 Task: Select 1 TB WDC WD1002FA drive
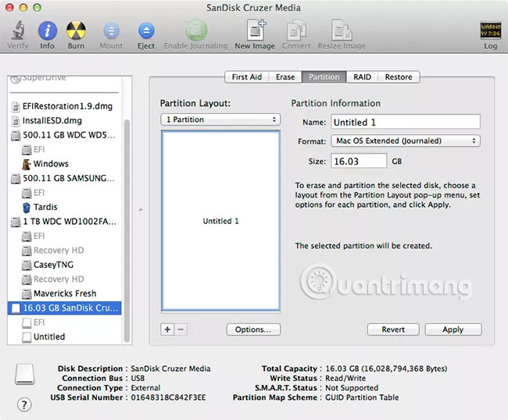pyautogui.click(x=64, y=222)
